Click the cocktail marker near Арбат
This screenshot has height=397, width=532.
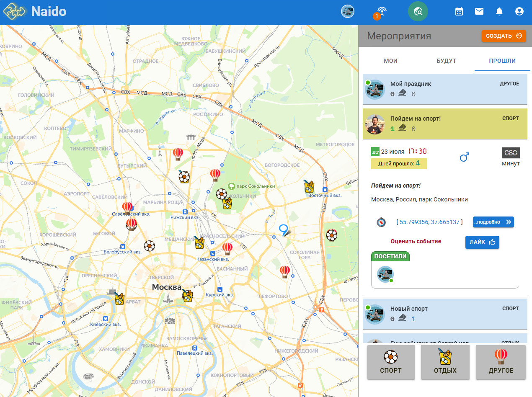119,298
